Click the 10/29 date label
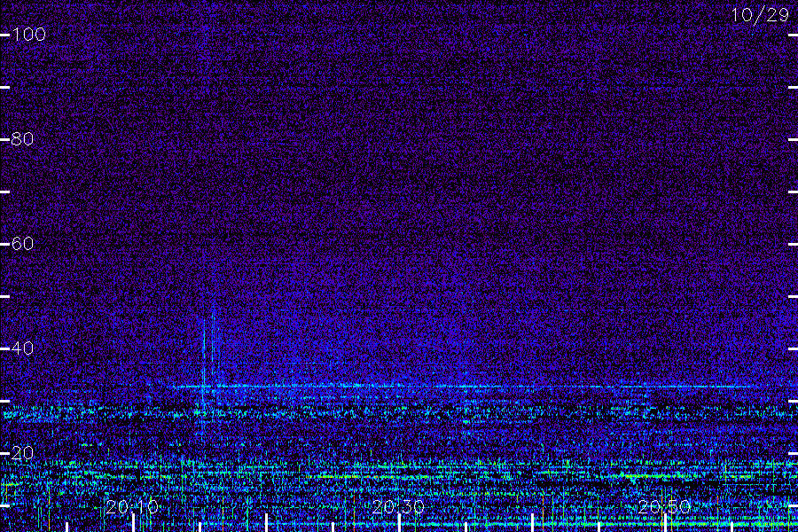Viewport: 798px width, 532px height. 761,15
